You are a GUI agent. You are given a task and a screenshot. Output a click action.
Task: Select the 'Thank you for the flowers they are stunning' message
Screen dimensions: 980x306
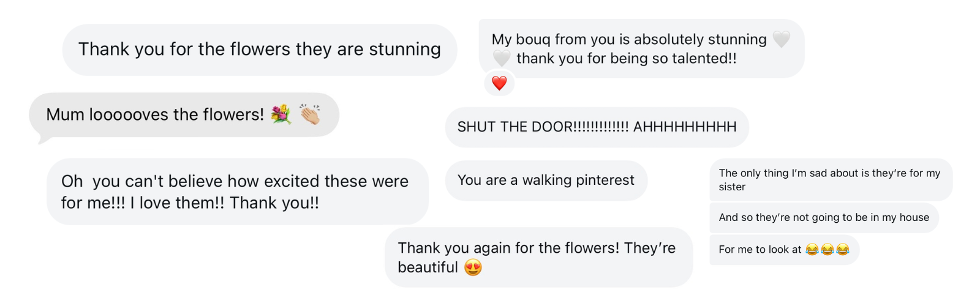click(x=259, y=50)
